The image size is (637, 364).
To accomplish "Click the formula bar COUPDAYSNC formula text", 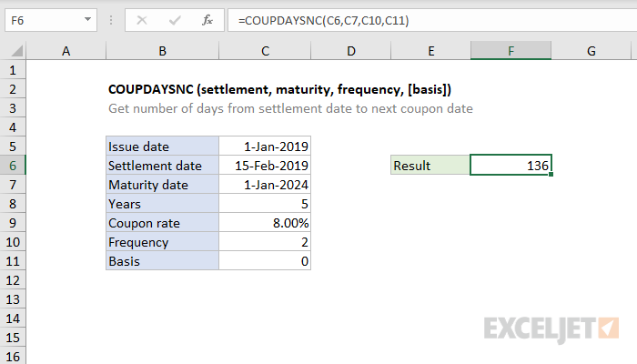I will point(323,20).
